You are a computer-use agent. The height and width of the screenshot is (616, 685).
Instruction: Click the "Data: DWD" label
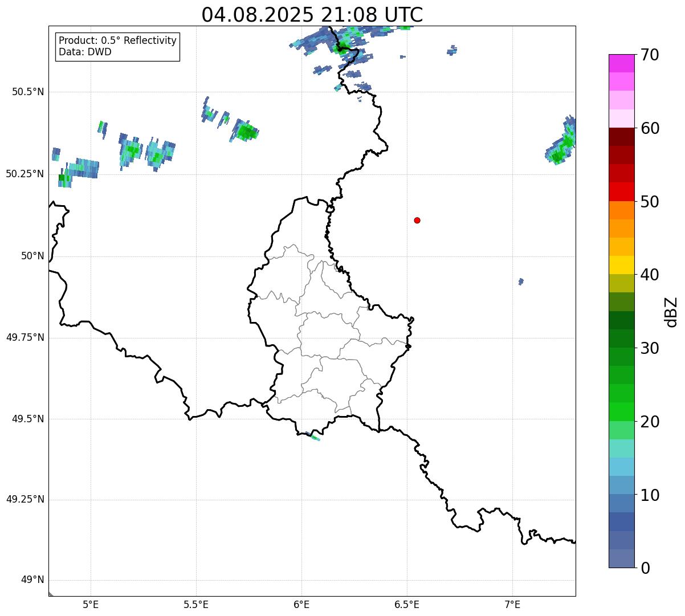(85, 52)
